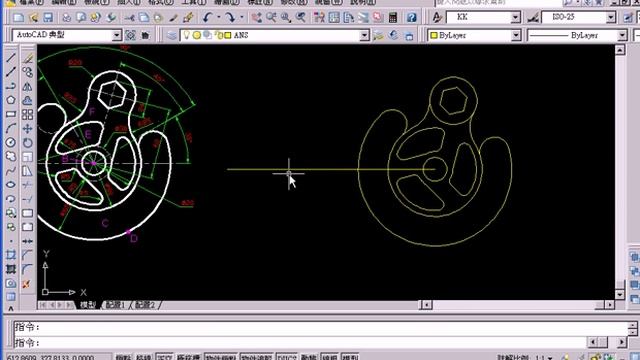640x360 pixels.
Task: Activate Zoom realtime magnifier
Action: [271, 18]
